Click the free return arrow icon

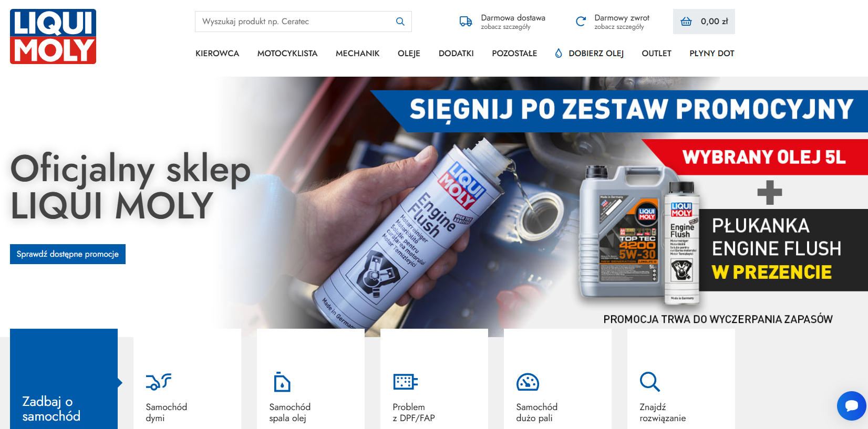click(581, 22)
